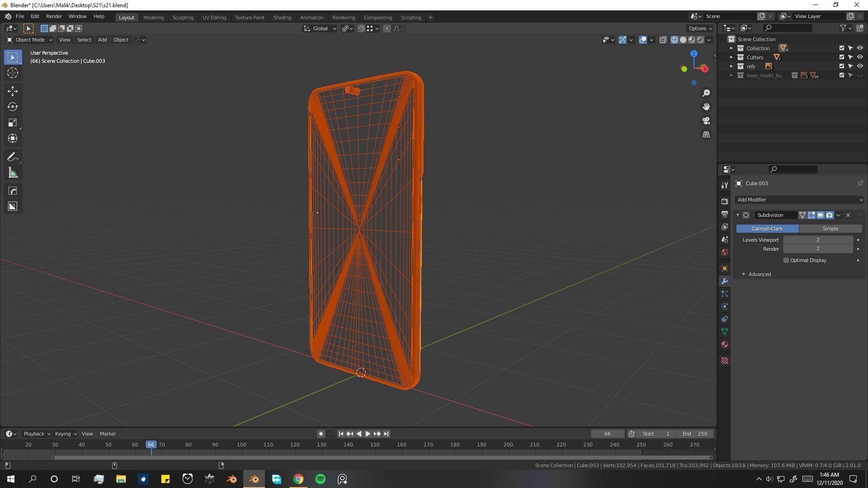Select the Simple subdivision type
The width and height of the screenshot is (868, 488).
(x=830, y=229)
